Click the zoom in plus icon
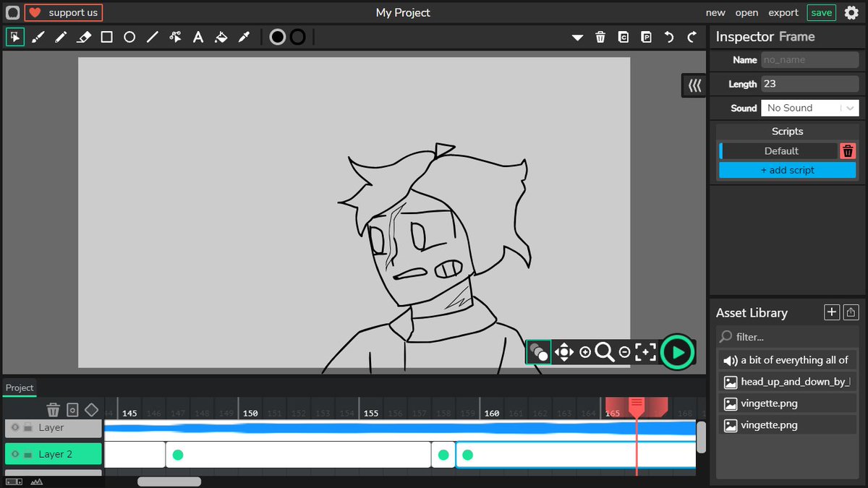 tap(585, 352)
